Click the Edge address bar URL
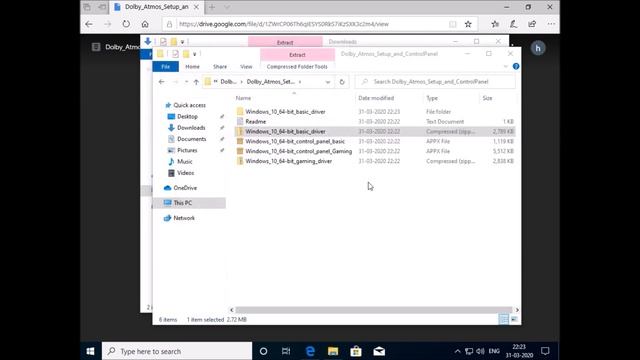640x360 pixels. pos(284,24)
